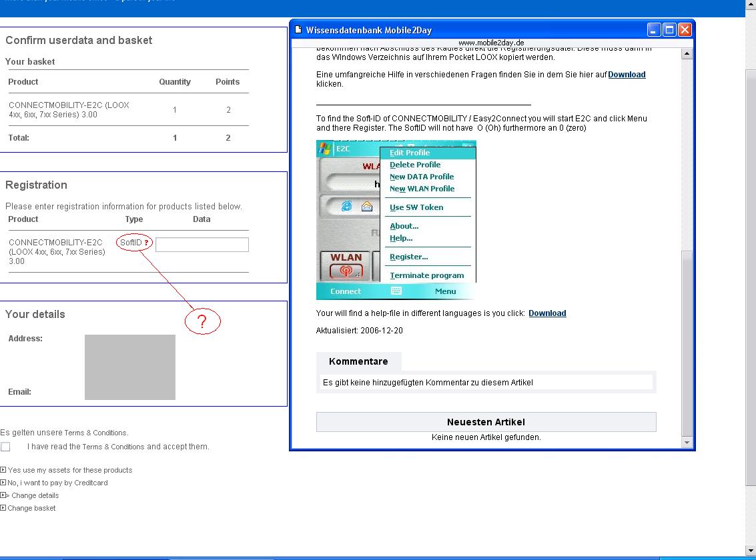Click the 'Registration' section heading
Screen dimensions: 756x560
tap(36, 185)
